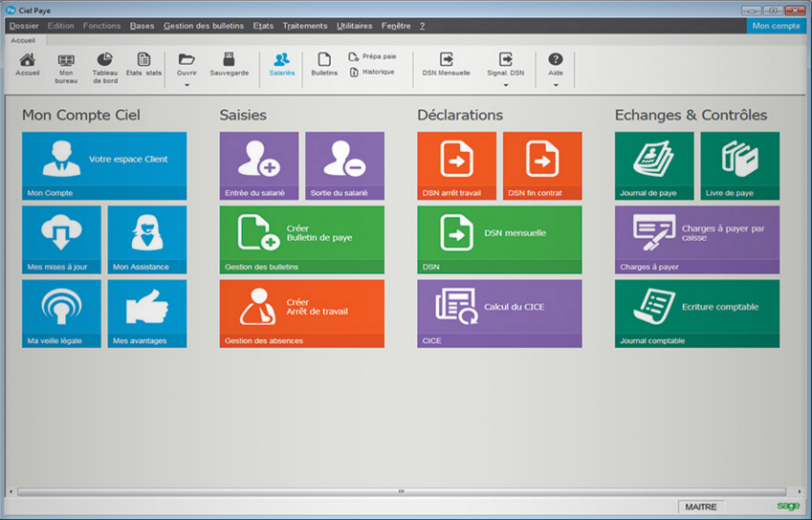Image resolution: width=812 pixels, height=520 pixels.
Task: Click the horizontal scrollbar thumb
Action: tap(402, 491)
